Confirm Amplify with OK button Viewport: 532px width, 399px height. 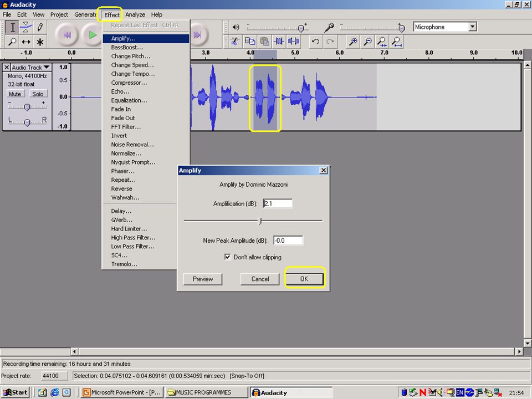click(304, 279)
